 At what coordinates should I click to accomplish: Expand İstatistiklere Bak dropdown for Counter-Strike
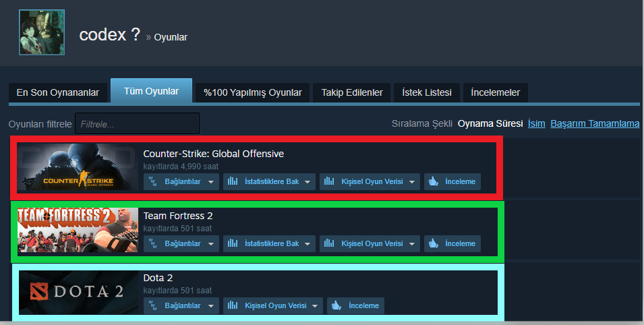pos(269,181)
